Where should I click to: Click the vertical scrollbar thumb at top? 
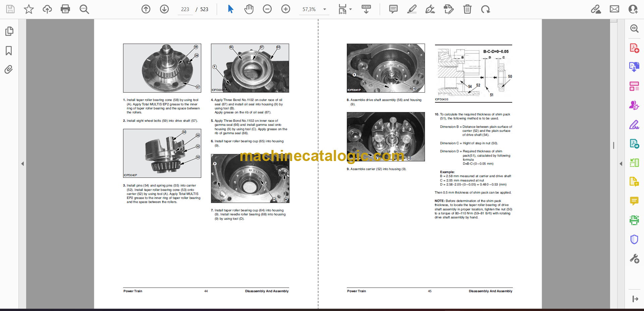[614, 21]
